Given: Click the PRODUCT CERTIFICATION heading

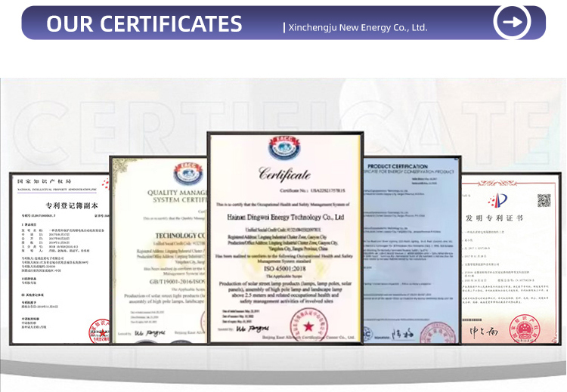Looking at the screenshot, I should coord(398,166).
